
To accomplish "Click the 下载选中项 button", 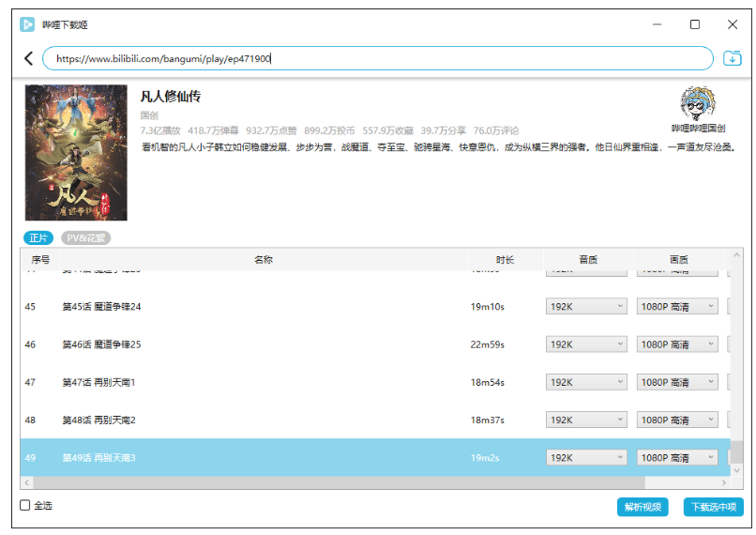I will [x=713, y=507].
